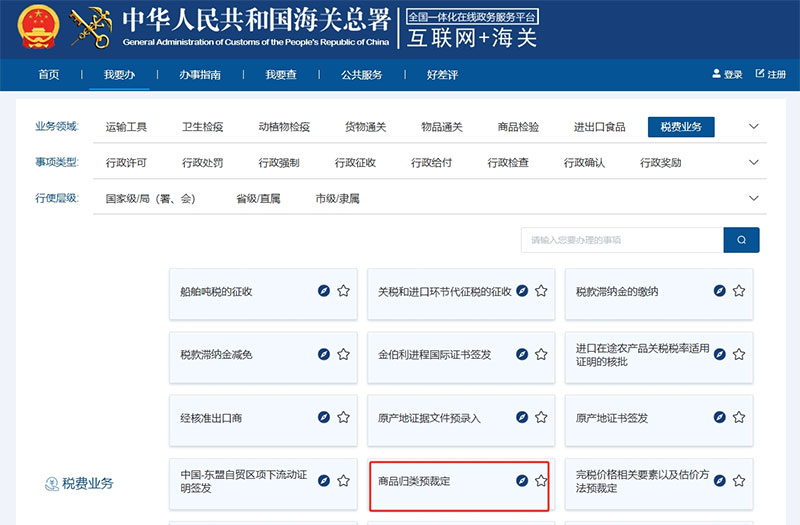
Task: Click the search input field for 事项
Action: (x=621, y=240)
